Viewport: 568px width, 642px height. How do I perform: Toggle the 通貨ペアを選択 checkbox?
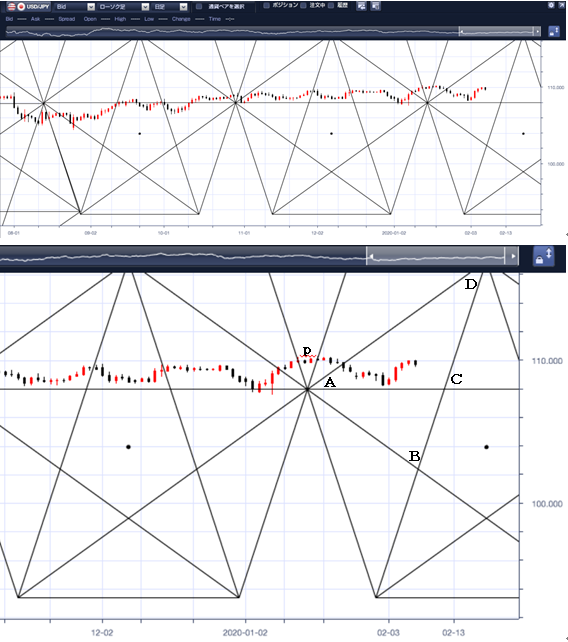(199, 7)
